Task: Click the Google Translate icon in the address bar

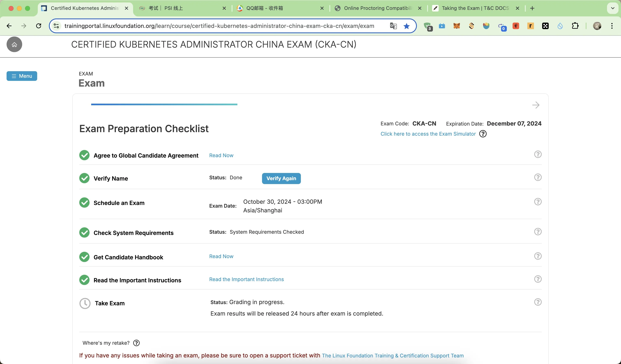Action: pyautogui.click(x=393, y=26)
